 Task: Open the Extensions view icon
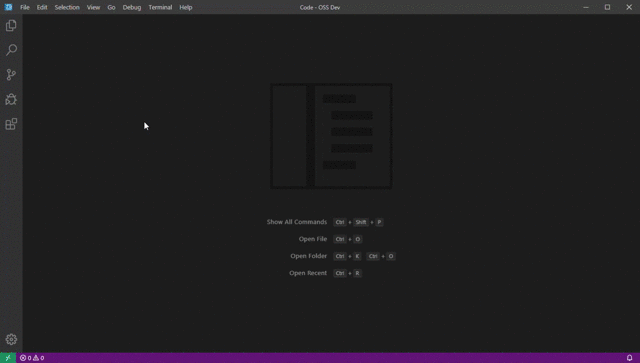click(11, 124)
